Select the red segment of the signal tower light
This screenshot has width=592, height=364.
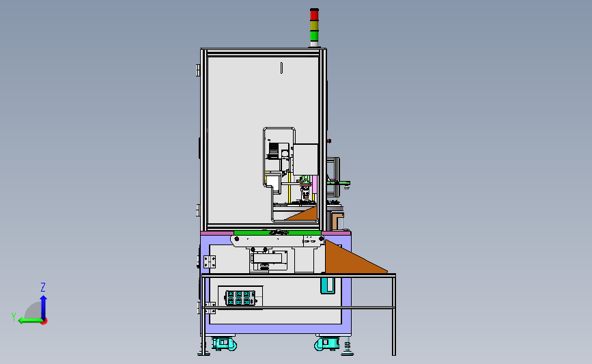click(314, 15)
